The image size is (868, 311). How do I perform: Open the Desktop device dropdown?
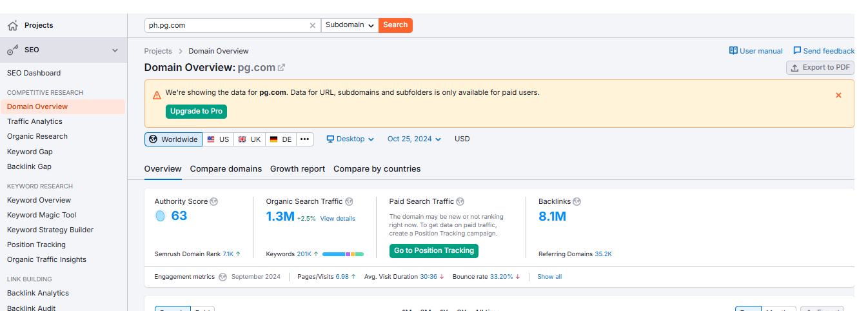(350, 139)
